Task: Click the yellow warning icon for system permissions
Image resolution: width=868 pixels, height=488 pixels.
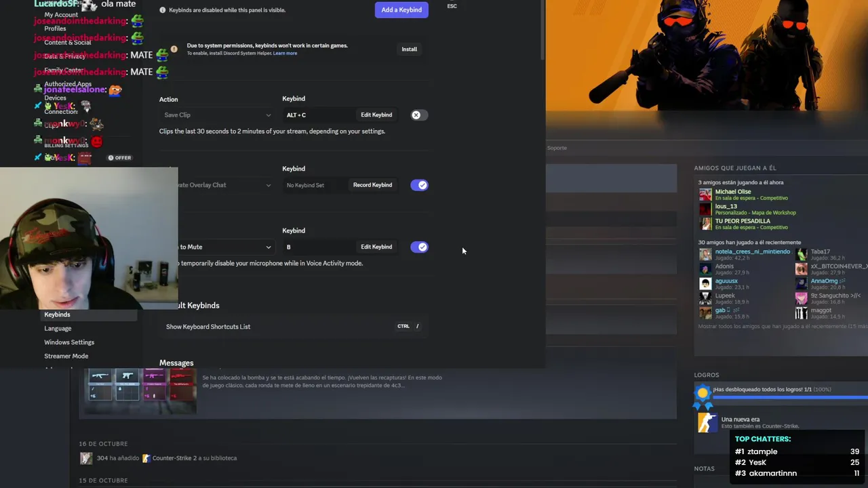Action: coord(174,49)
